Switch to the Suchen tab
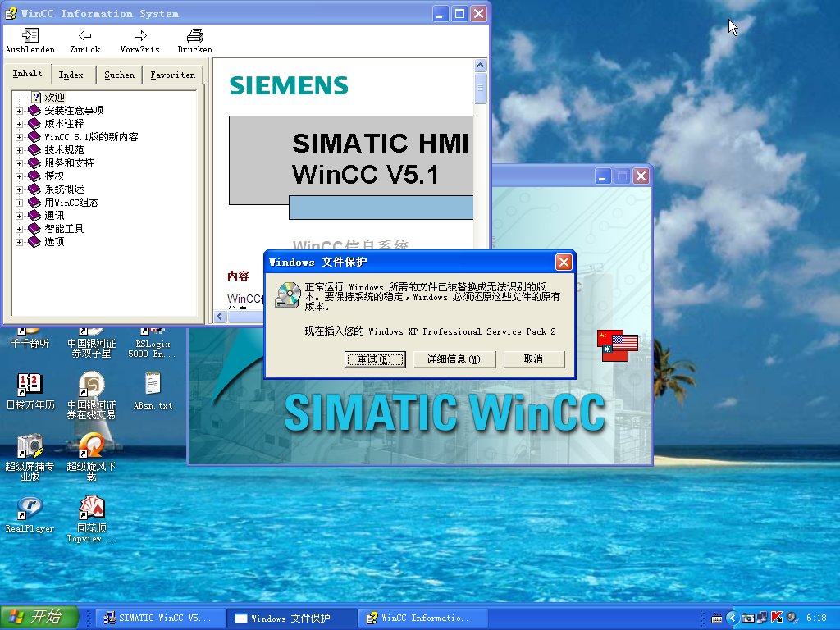This screenshot has height=630, width=840. pyautogui.click(x=119, y=75)
